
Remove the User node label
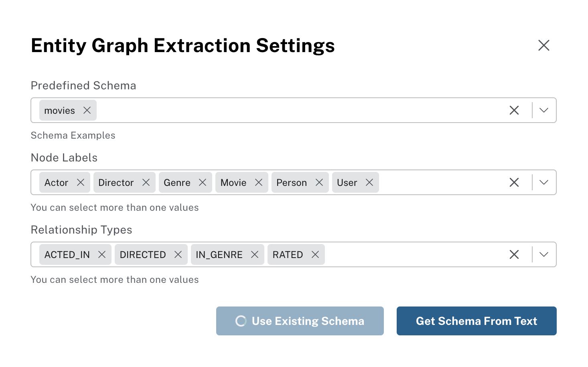click(x=369, y=182)
